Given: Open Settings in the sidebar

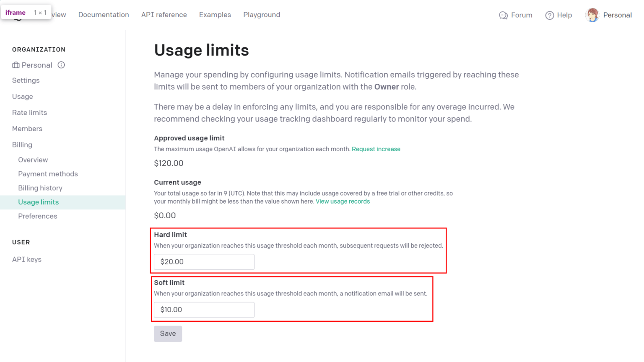Looking at the screenshot, I should coord(26,80).
